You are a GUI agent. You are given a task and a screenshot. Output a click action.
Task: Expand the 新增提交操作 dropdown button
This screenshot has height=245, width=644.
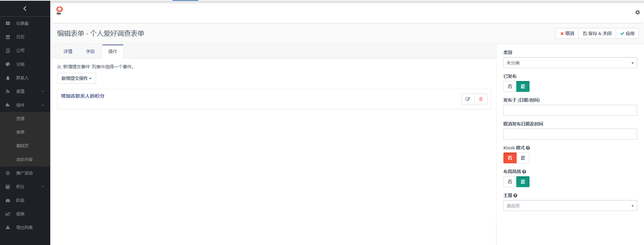point(76,78)
